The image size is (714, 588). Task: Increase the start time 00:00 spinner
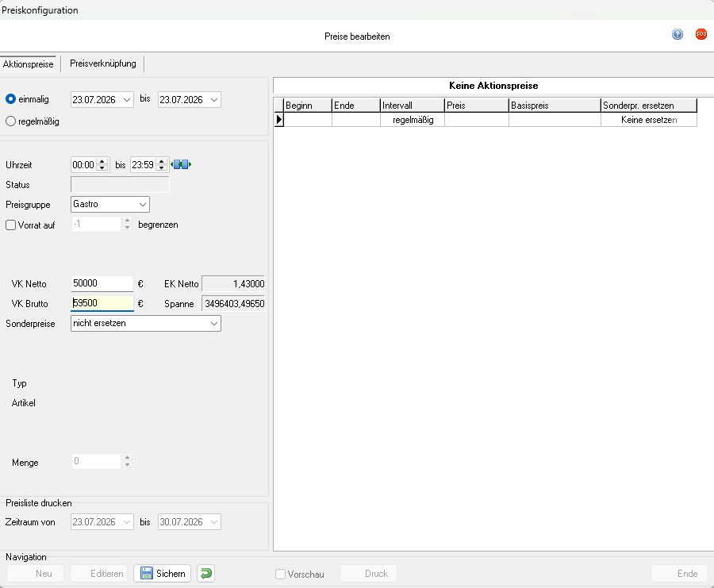(102, 161)
